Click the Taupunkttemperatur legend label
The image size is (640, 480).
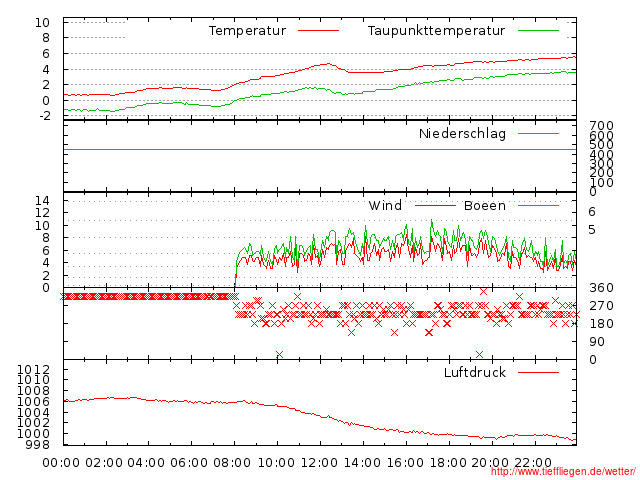click(436, 31)
